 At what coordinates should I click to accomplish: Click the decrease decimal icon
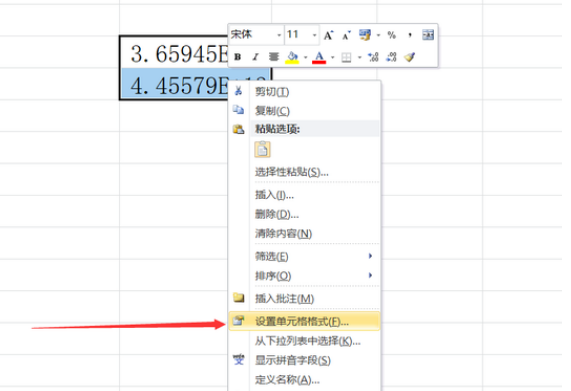coord(391,57)
